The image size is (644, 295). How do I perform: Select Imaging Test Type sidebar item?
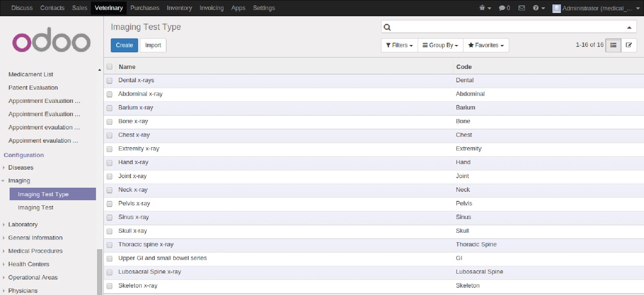click(53, 194)
